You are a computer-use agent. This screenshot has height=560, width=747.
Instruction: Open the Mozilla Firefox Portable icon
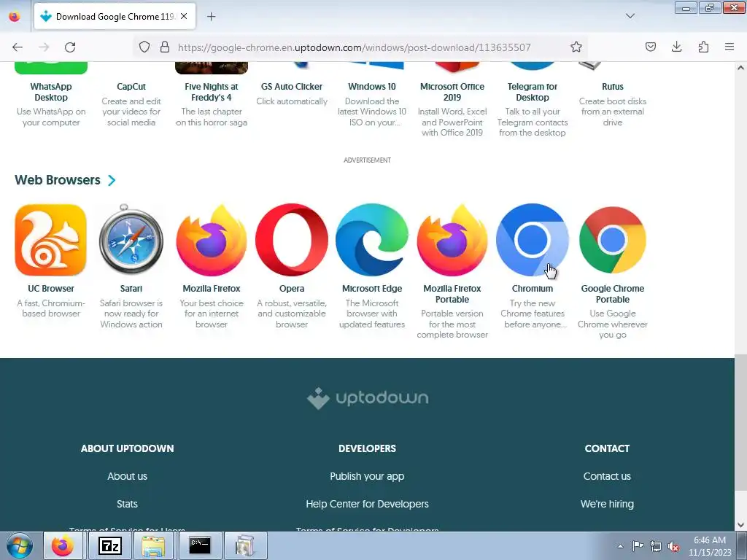coord(452,240)
